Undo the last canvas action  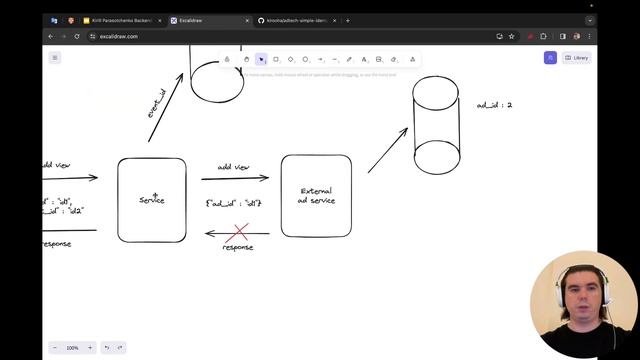107,348
